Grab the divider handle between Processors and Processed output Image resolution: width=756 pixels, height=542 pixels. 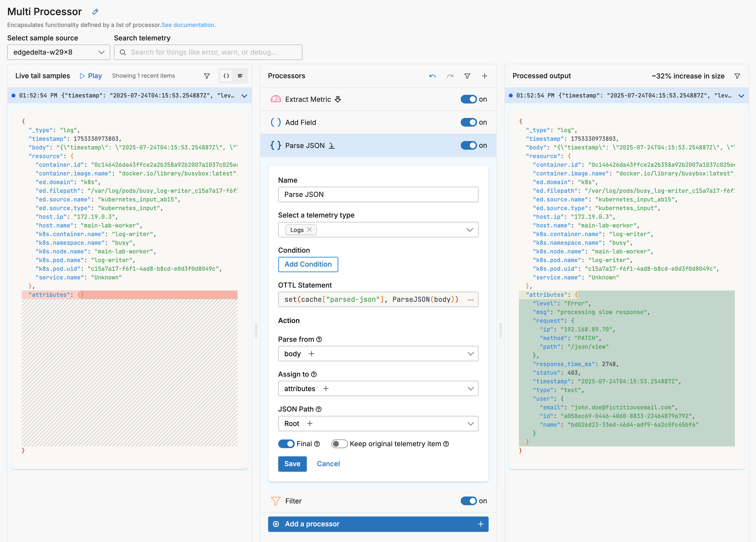[500, 330]
